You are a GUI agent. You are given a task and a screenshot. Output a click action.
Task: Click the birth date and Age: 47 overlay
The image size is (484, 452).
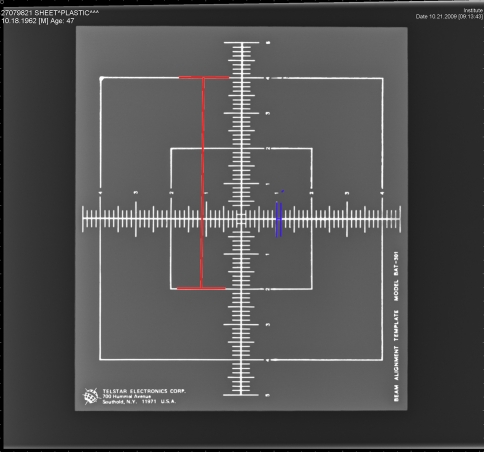(38, 21)
